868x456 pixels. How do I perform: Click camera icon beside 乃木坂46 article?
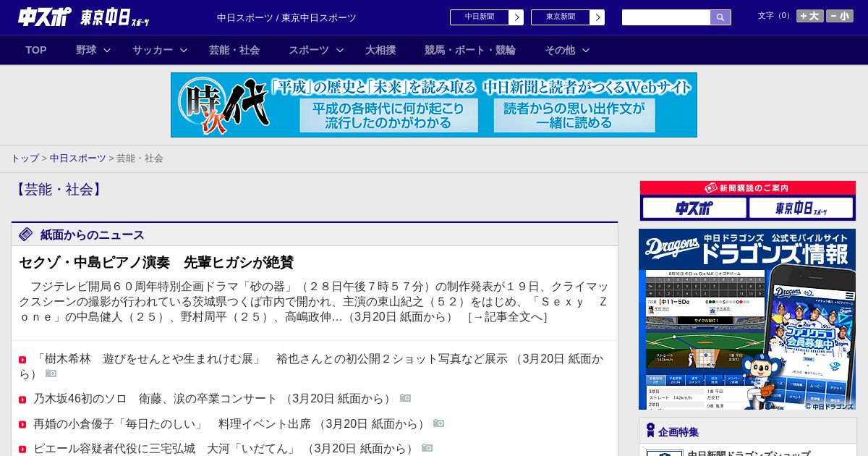point(405,398)
